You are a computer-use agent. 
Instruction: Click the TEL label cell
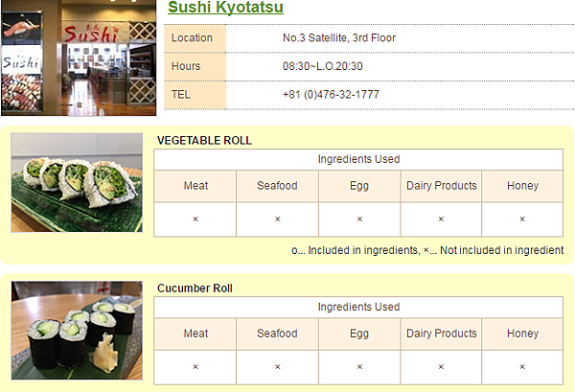[x=195, y=95]
